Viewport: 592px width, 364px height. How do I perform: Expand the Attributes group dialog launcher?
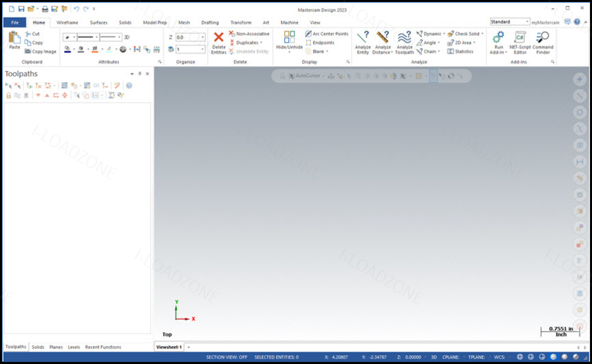[160, 62]
